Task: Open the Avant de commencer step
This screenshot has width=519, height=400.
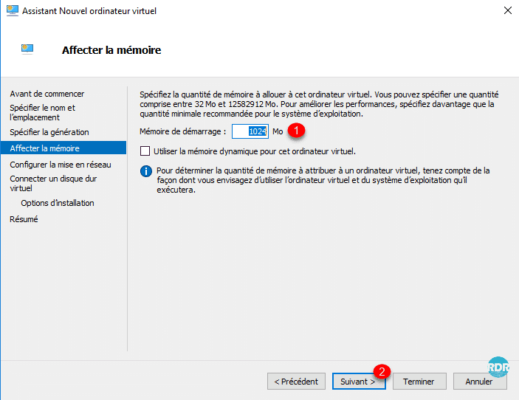Action: tap(47, 94)
